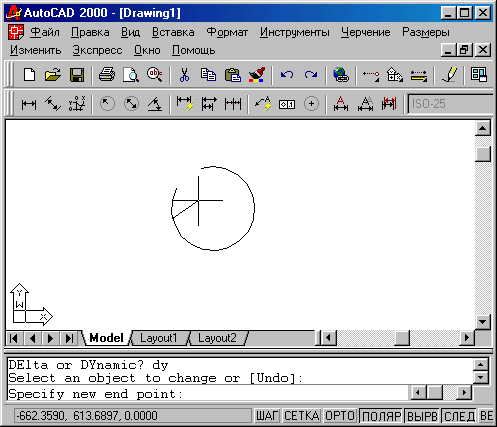Select the Linear Dimension tool
This screenshot has height=427, width=497.
tap(29, 104)
